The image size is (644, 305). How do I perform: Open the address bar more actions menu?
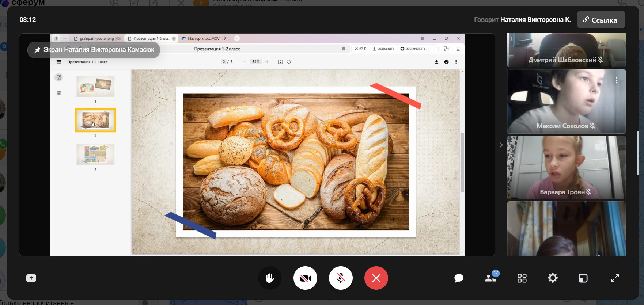click(433, 49)
